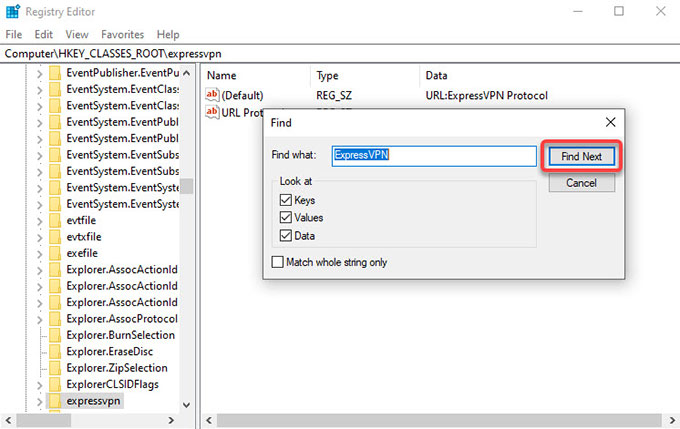Click the tree pane horizontal scroll right arrow
Viewport: 680px width, 429px height.
pyautogui.click(x=171, y=420)
